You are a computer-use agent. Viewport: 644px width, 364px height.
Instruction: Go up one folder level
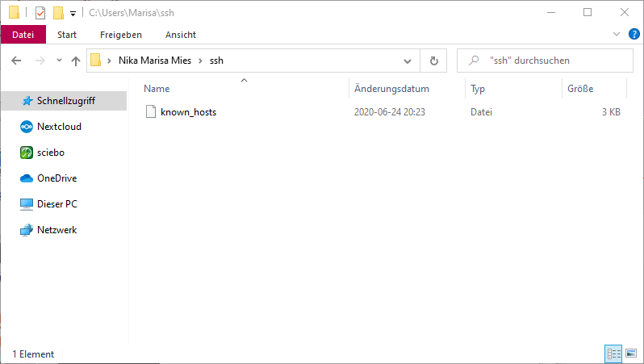pos(76,61)
